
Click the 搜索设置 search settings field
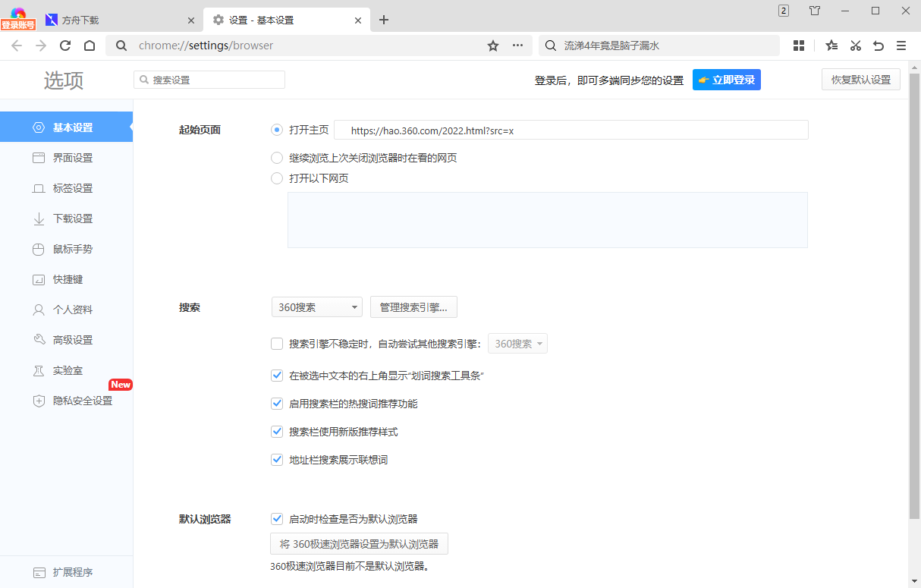point(209,79)
